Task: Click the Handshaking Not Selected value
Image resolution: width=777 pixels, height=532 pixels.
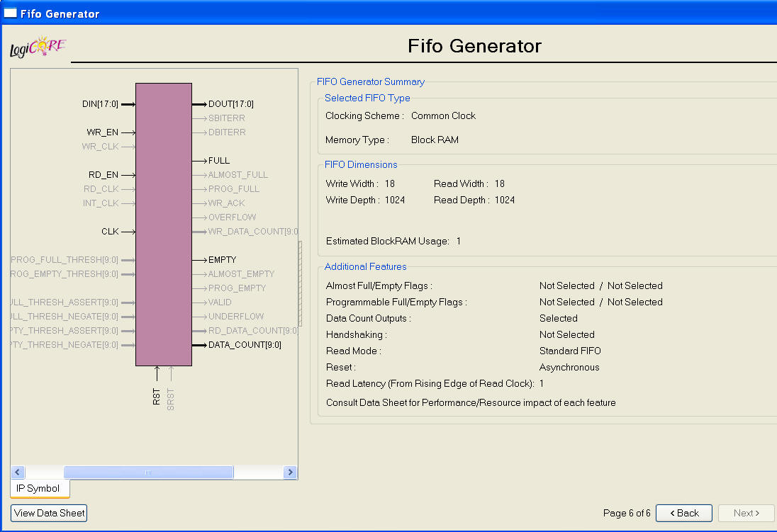Action: (x=567, y=334)
